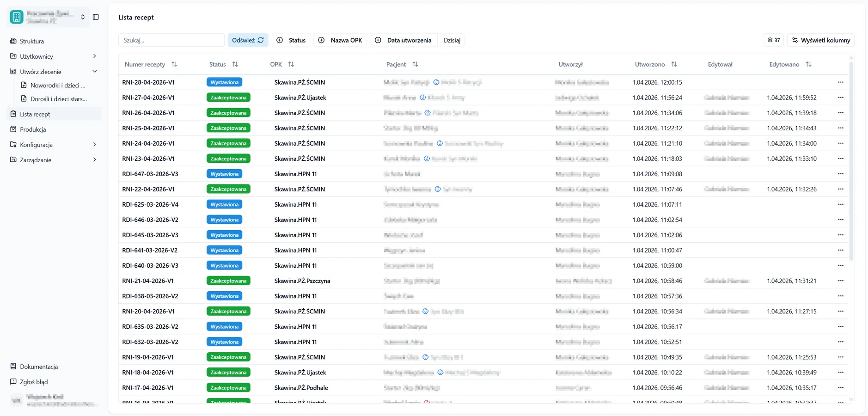868x416 pixels.
Task: Open row actions menu for RDI-647-03-2026-V3
Action: pos(840,174)
